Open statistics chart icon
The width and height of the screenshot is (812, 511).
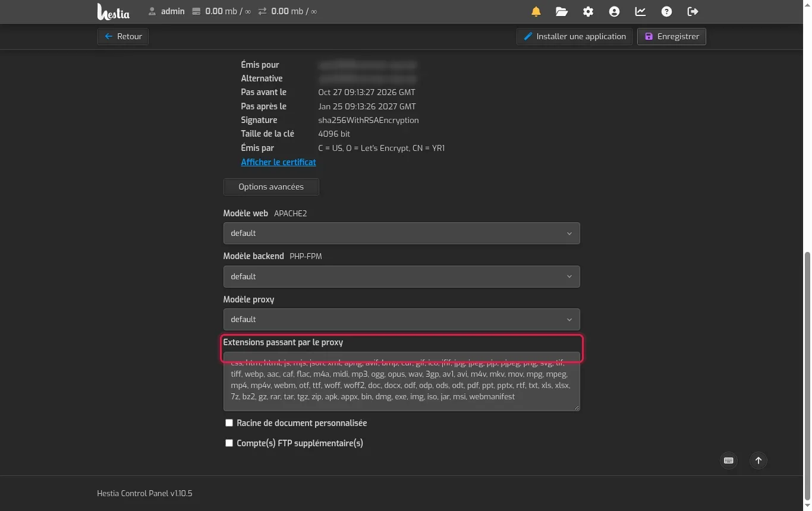(x=640, y=11)
